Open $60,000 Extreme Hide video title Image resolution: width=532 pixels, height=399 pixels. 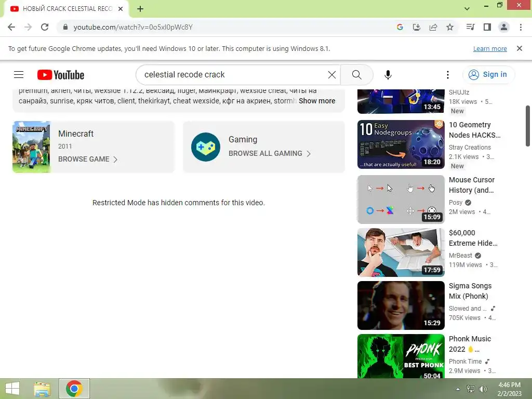tap(473, 238)
